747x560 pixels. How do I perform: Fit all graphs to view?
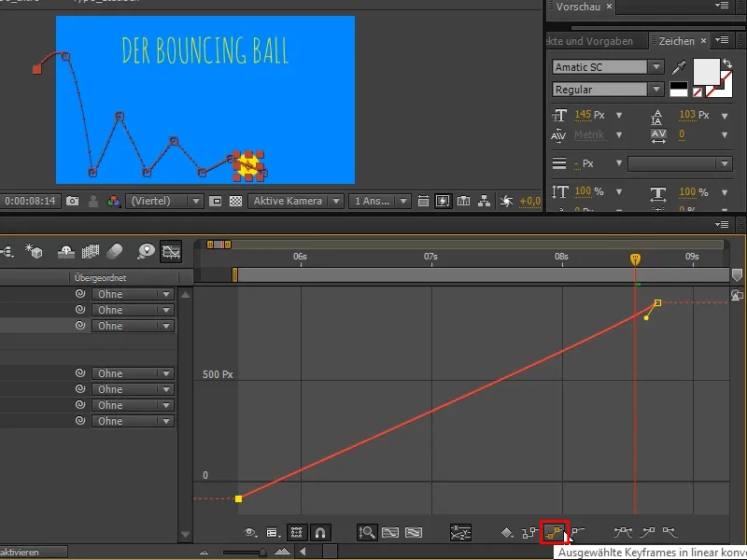point(414,532)
